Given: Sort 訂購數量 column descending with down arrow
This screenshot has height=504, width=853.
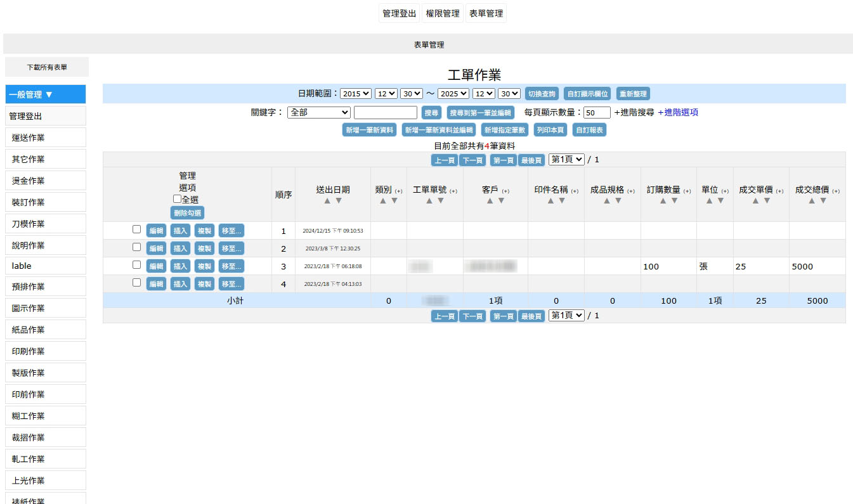Looking at the screenshot, I should pyautogui.click(x=674, y=200).
